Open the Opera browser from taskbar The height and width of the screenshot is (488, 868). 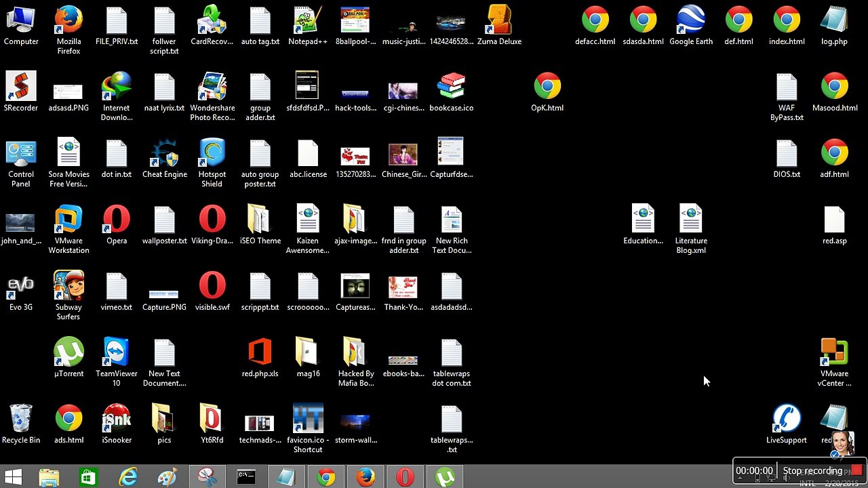click(x=405, y=477)
